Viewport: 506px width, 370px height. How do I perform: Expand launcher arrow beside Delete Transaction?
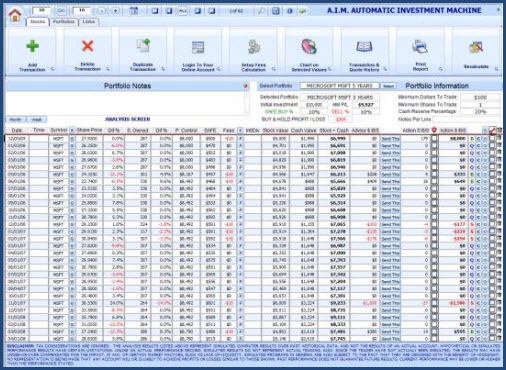point(108,69)
